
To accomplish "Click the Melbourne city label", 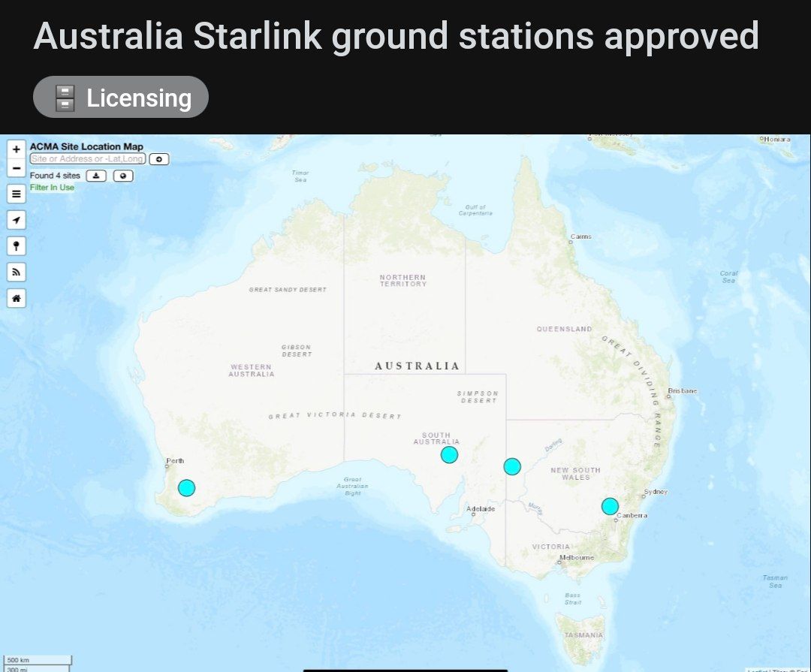I will click(577, 558).
